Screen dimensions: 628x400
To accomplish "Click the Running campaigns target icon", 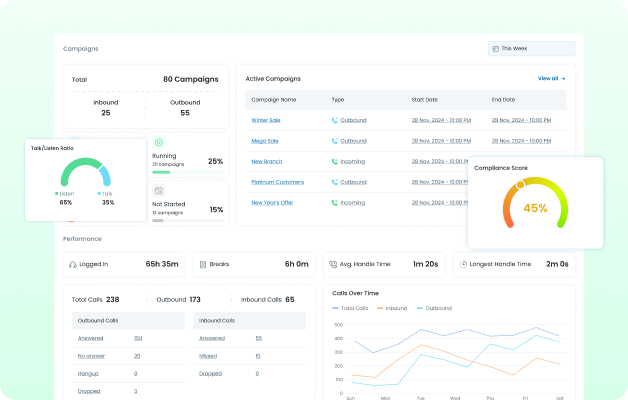I will [x=158, y=143].
